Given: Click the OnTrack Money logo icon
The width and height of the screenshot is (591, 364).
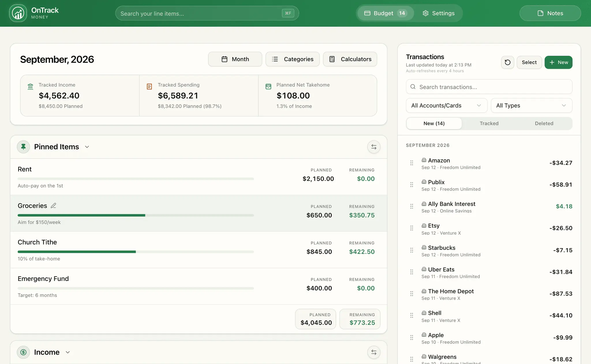Looking at the screenshot, I should [18, 13].
